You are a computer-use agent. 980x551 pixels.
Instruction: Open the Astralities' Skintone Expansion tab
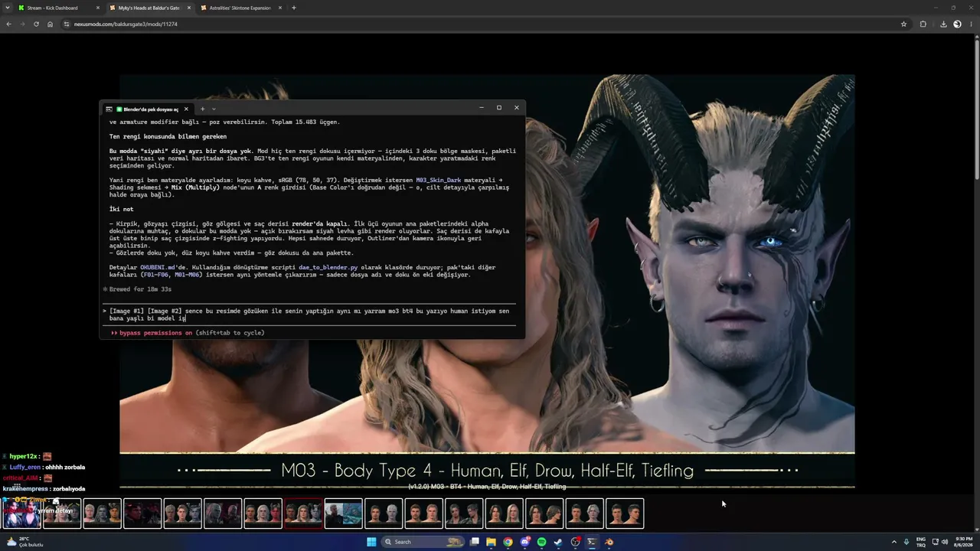click(x=240, y=8)
